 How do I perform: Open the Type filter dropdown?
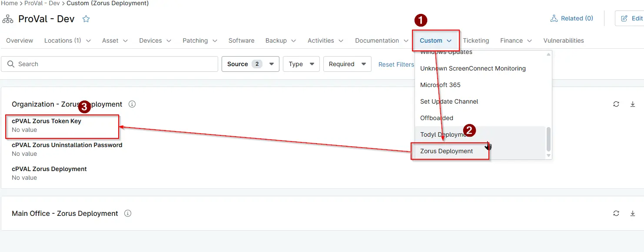click(301, 64)
